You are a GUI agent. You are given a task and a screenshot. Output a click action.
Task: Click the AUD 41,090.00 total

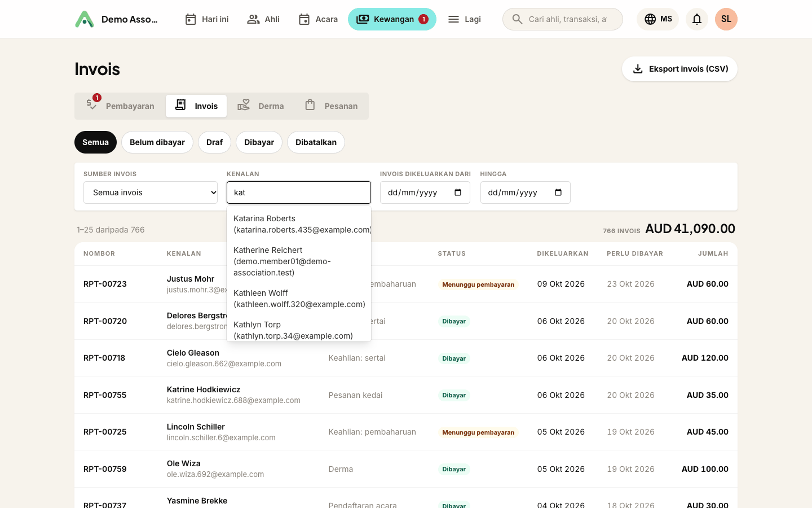690,229
